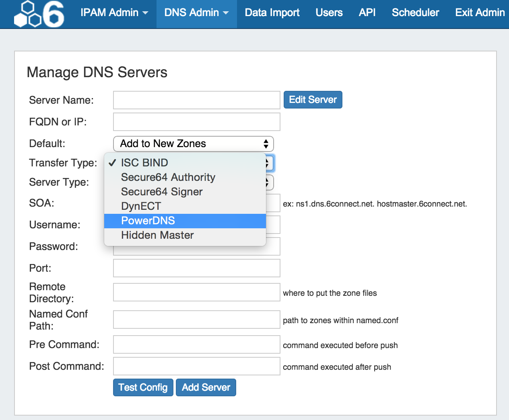The image size is (509, 420).
Task: Click the Test Config button
Action: click(x=143, y=387)
